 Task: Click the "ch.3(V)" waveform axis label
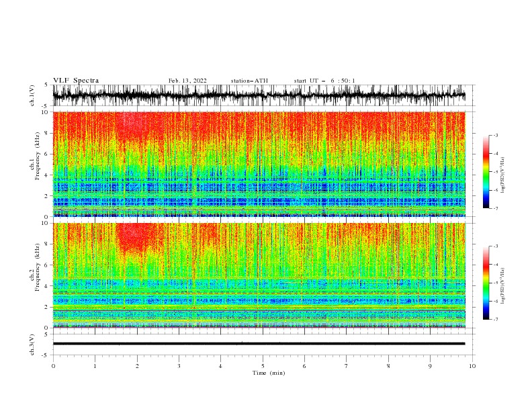(x=32, y=345)
